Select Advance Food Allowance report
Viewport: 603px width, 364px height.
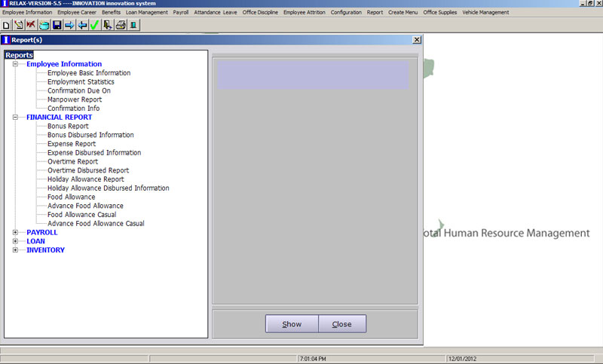coord(85,206)
